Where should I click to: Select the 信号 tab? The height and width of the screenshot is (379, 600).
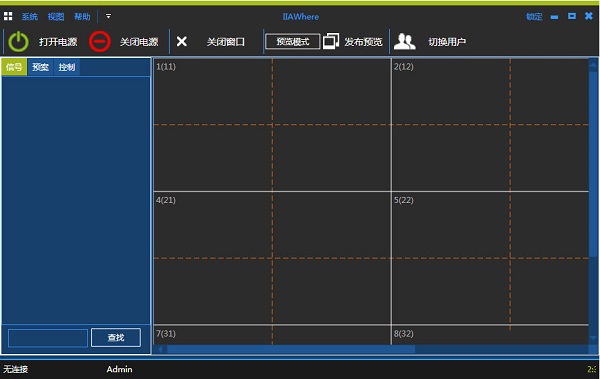(14, 67)
